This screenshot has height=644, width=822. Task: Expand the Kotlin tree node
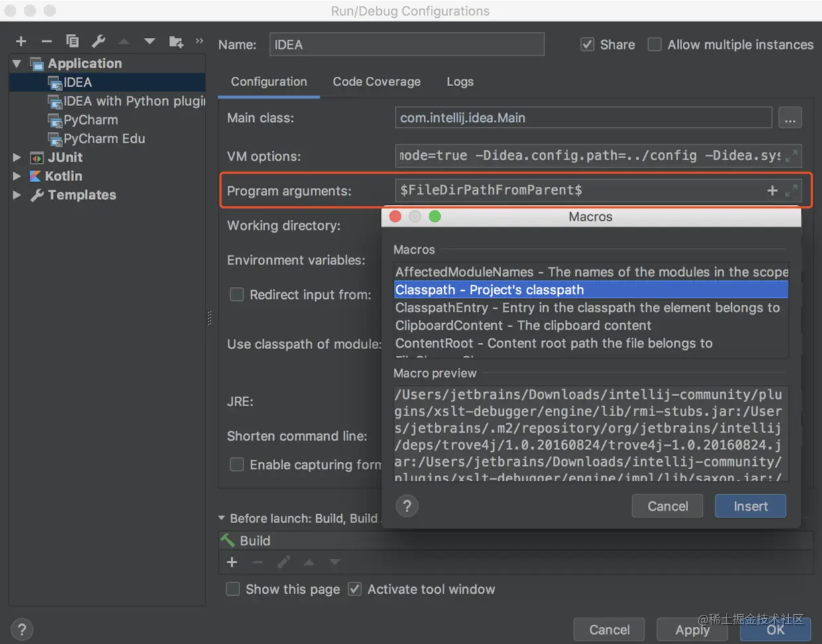tap(17, 176)
